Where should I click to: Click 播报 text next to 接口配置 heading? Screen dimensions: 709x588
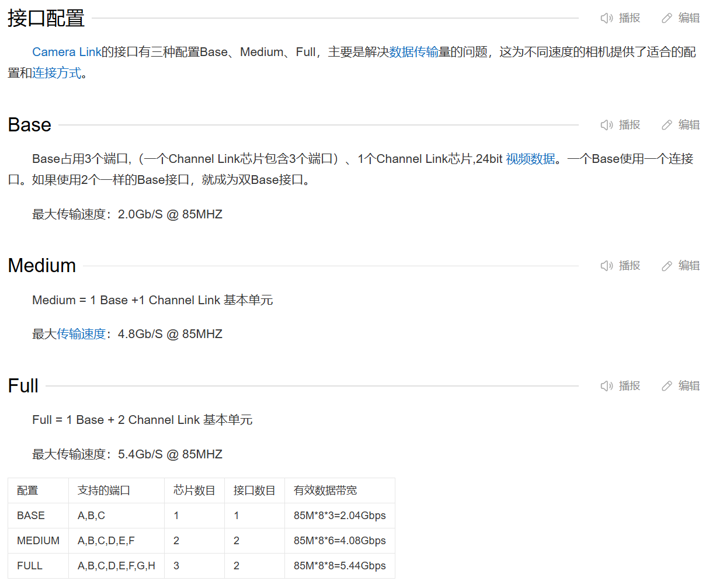(x=630, y=18)
